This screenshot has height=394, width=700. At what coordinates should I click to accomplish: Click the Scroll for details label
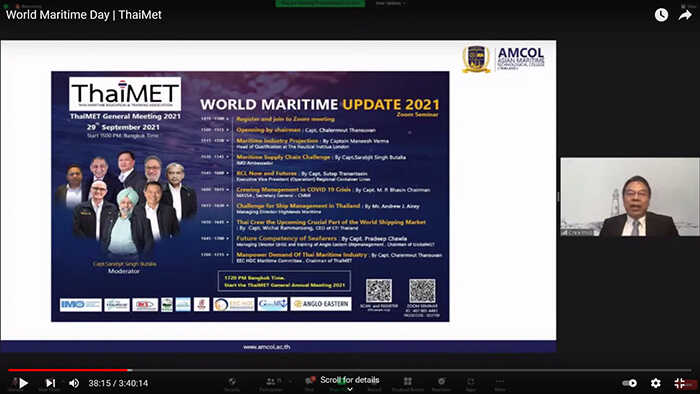(350, 380)
